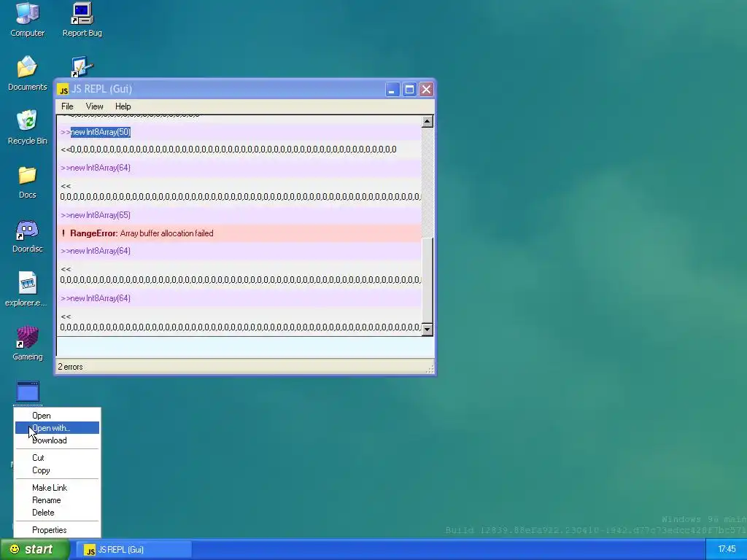747x560 pixels.
Task: Choose Make Link in the context menu
Action: pos(57,488)
